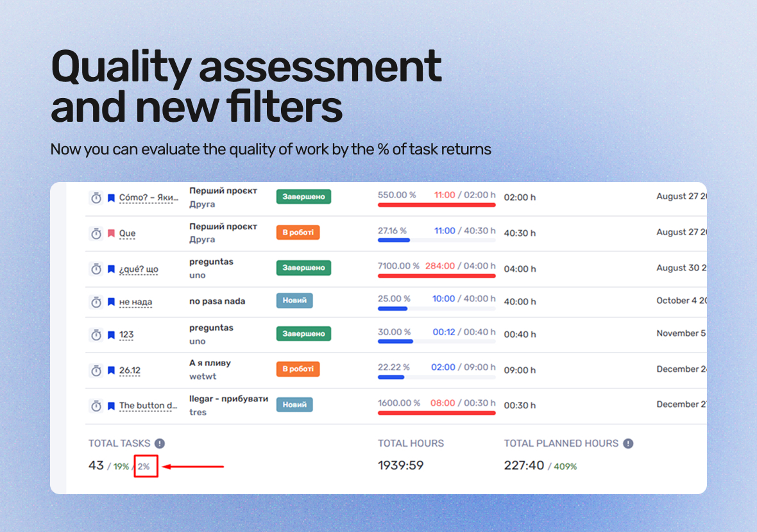
Task: Click the 409% planned hours percentage
Action: click(x=565, y=467)
